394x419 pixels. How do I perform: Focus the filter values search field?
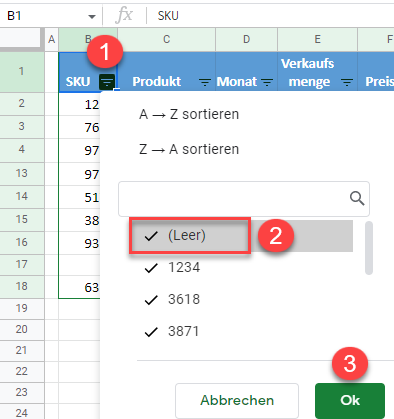click(x=244, y=199)
